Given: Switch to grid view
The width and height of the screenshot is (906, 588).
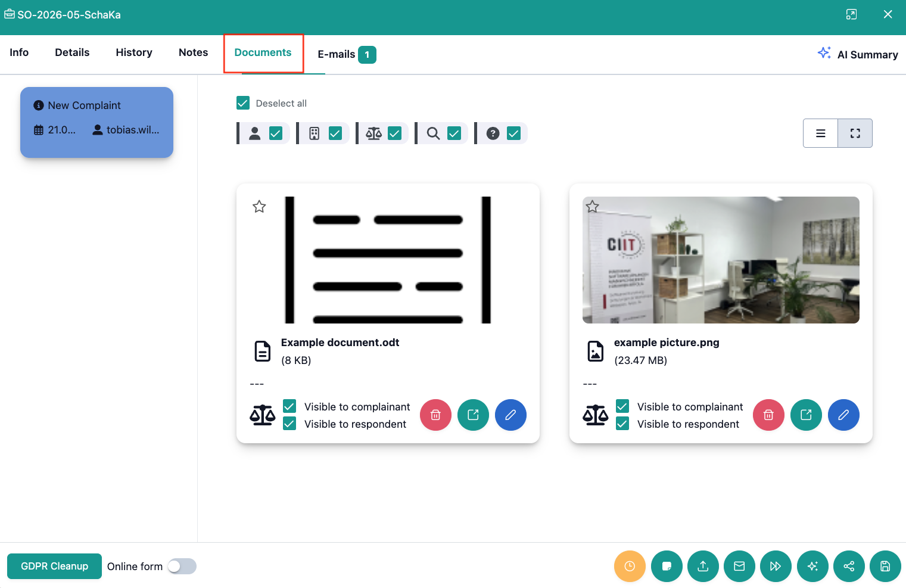Looking at the screenshot, I should (855, 133).
